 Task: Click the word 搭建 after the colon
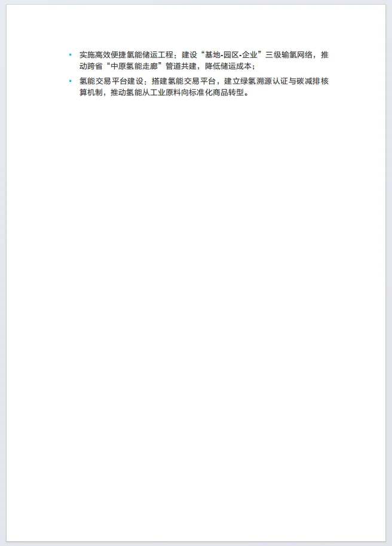point(159,81)
